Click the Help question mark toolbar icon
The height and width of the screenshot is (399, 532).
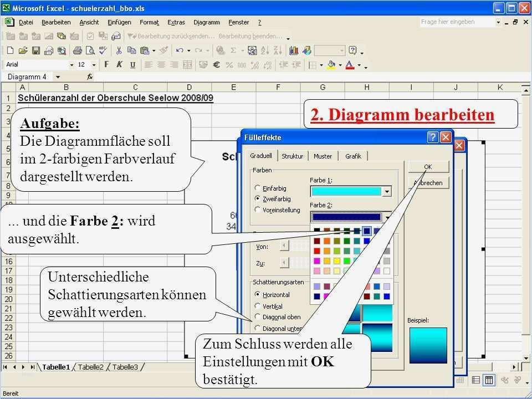[353, 50]
